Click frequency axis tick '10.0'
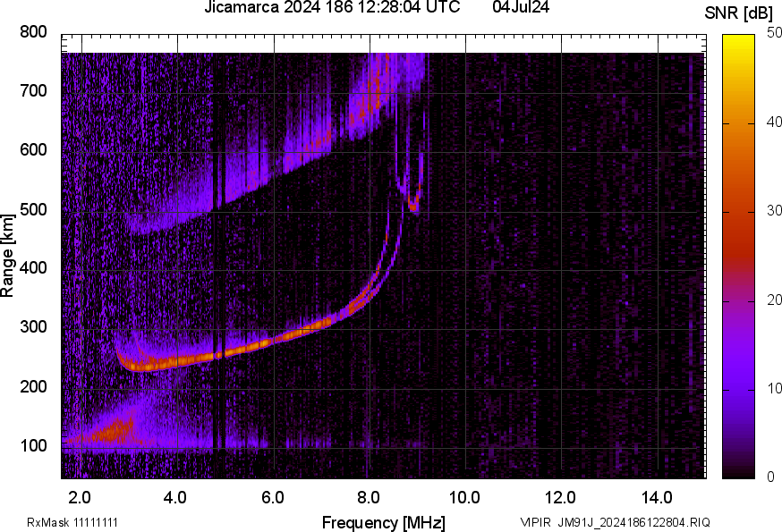 tap(464, 498)
